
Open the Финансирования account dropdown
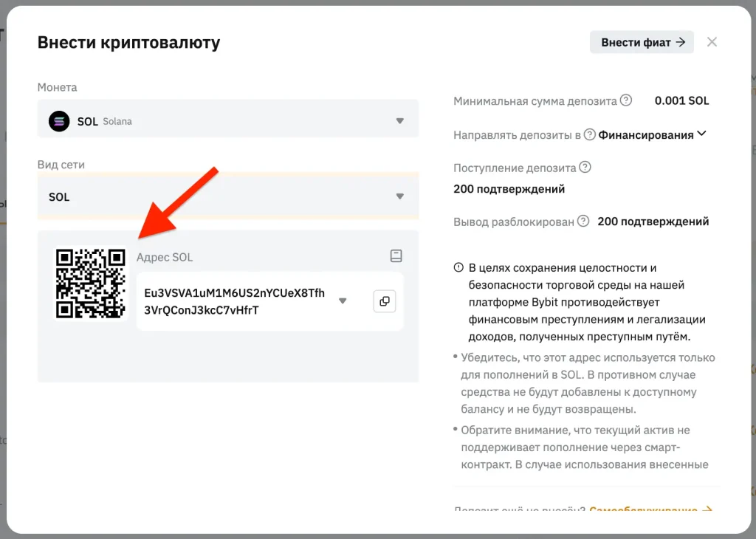[x=653, y=135]
